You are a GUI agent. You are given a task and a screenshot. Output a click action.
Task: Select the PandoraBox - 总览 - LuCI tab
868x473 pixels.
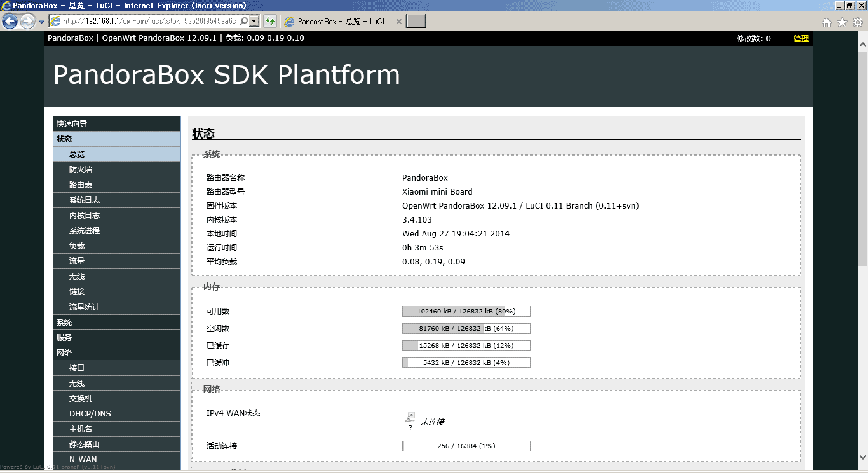[341, 21]
